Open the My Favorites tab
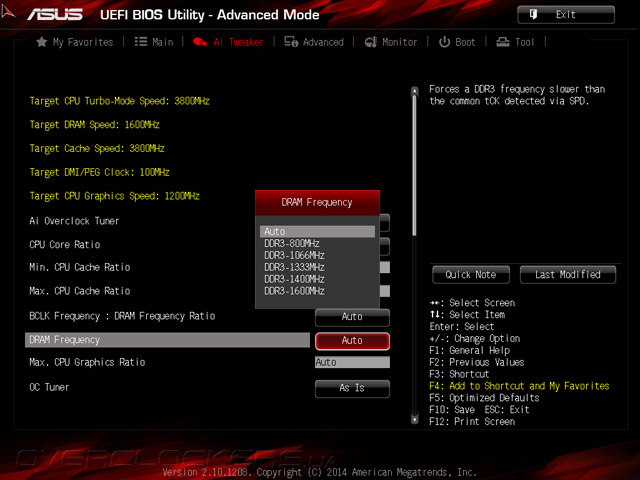640x480 pixels. tap(75, 42)
